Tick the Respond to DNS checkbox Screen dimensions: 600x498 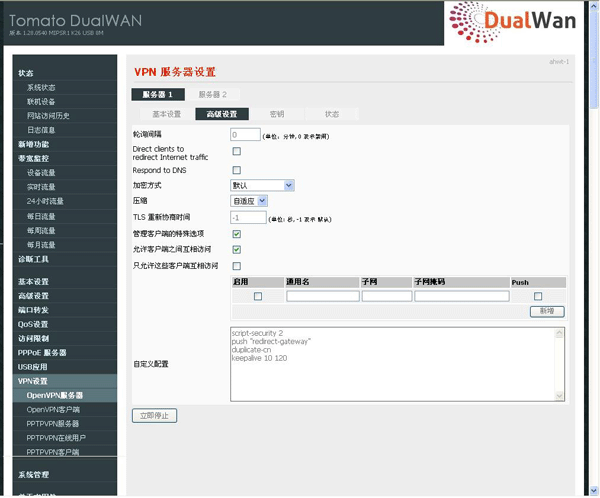(236, 170)
